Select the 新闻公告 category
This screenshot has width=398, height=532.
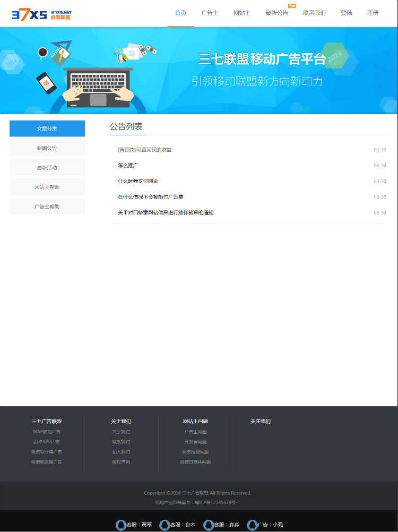click(47, 148)
